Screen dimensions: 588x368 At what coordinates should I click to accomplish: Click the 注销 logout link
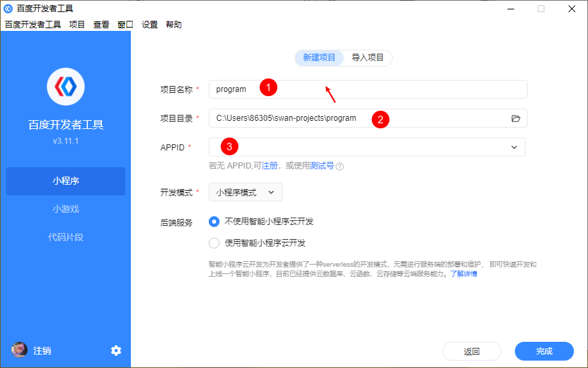pyautogui.click(x=42, y=351)
